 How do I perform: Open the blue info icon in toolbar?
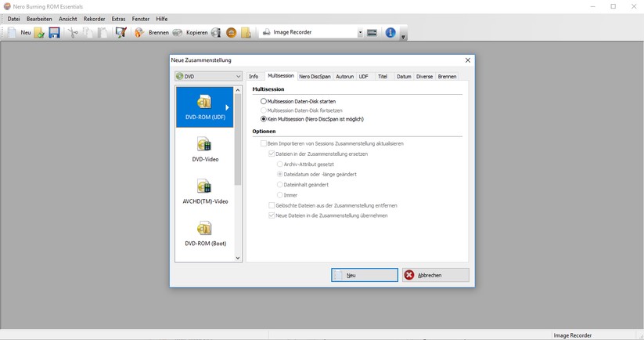coord(390,33)
